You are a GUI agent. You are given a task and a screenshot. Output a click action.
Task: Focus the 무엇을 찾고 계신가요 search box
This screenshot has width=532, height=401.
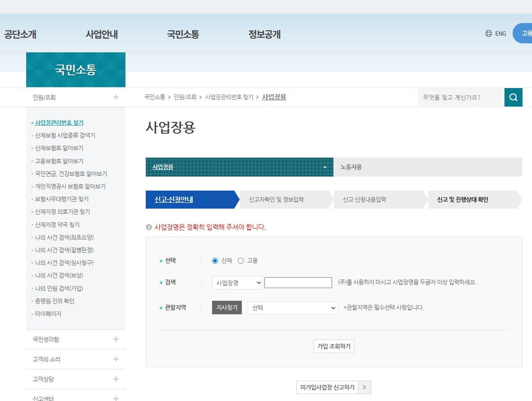pos(462,98)
